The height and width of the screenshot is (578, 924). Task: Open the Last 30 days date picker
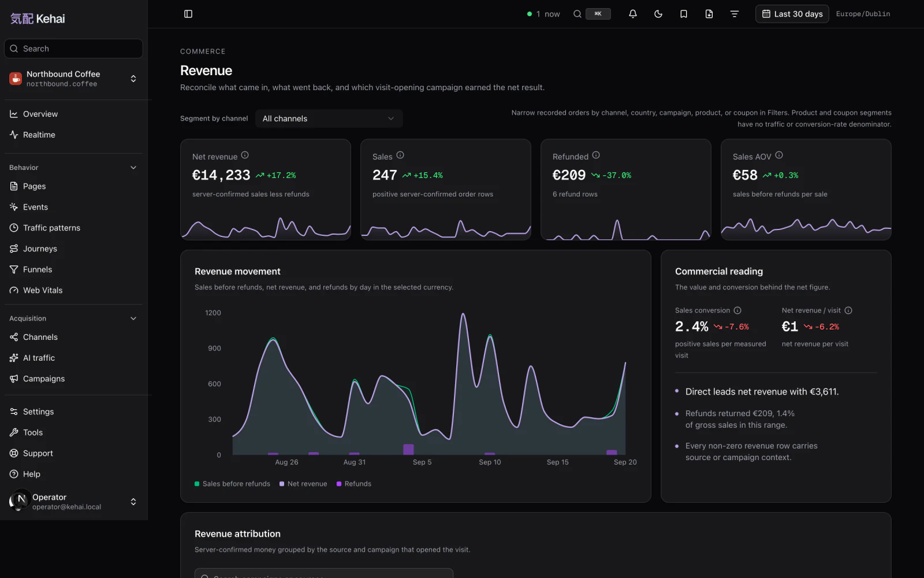click(x=792, y=14)
